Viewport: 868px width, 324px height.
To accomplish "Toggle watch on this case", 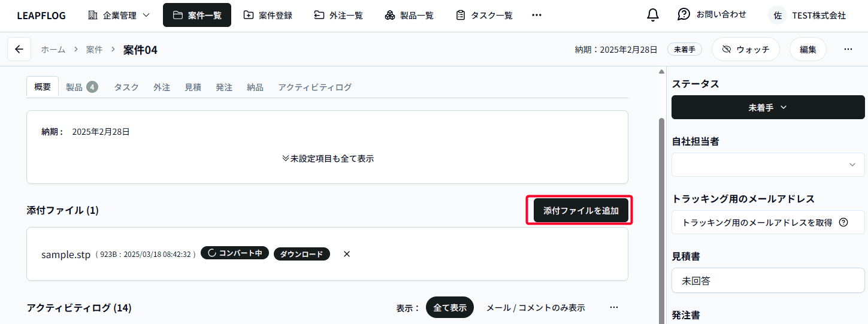I will click(745, 50).
